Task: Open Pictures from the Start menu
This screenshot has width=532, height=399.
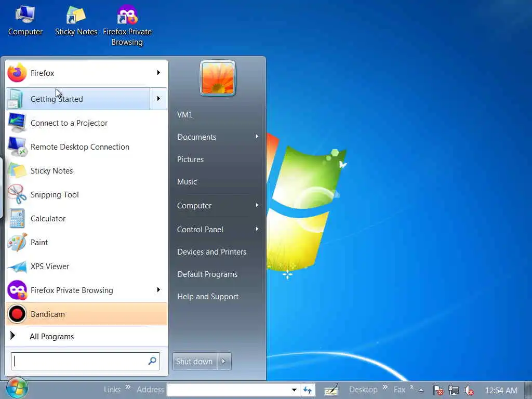Action: click(190, 159)
